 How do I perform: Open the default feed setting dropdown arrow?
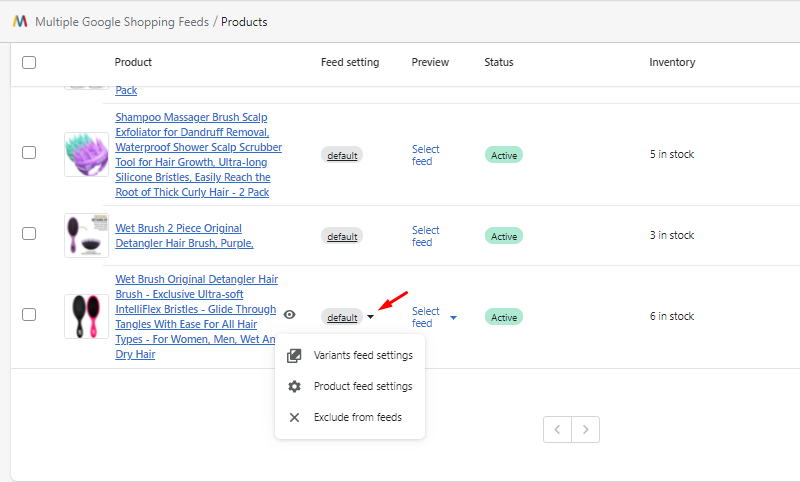[370, 317]
